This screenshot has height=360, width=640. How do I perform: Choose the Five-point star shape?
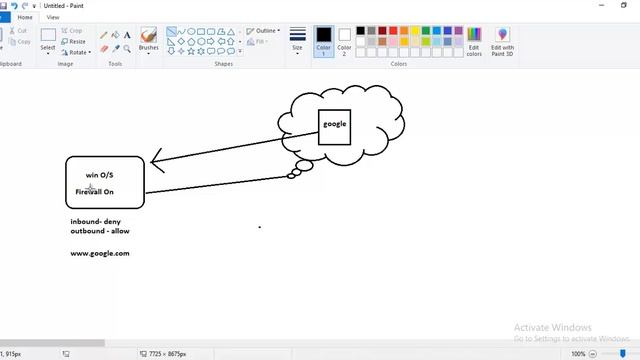pos(191,51)
